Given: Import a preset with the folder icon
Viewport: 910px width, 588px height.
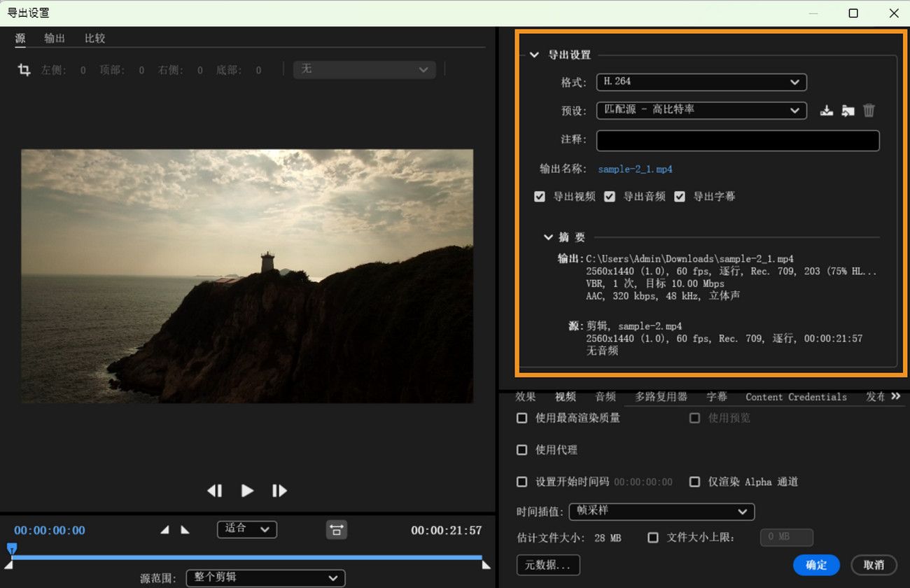Looking at the screenshot, I should pyautogui.click(x=848, y=110).
